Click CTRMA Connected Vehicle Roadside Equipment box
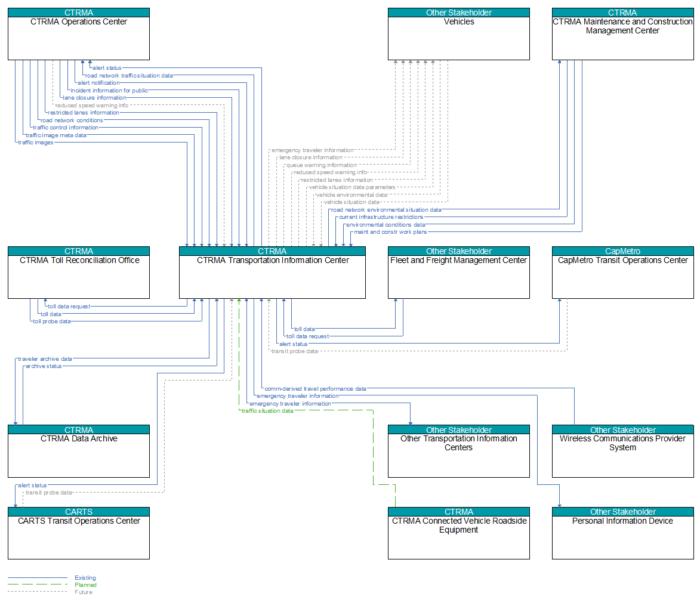Viewport: 700px width, 603px height. point(458,533)
